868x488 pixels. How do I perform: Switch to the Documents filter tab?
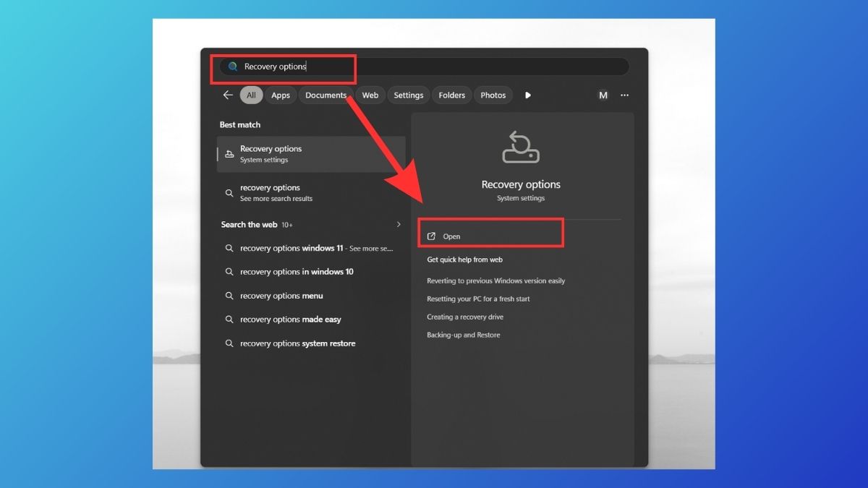(325, 95)
